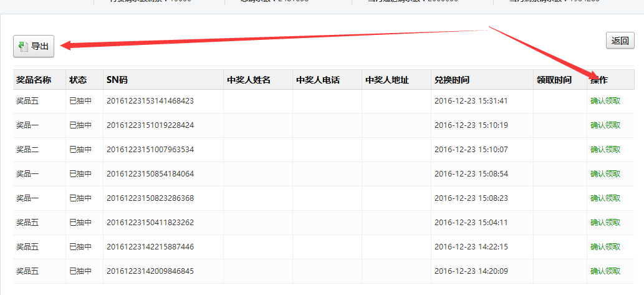Confirm pickup for the 15:08:23 redemption

click(x=605, y=198)
